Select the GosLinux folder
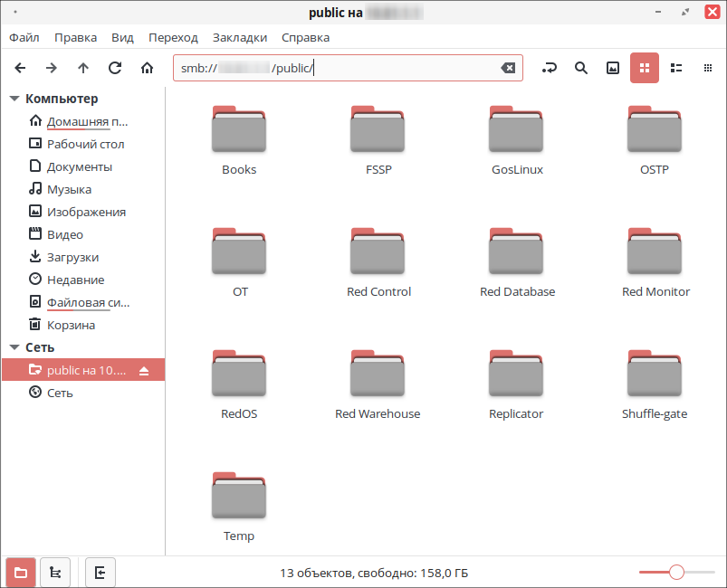 [516, 141]
